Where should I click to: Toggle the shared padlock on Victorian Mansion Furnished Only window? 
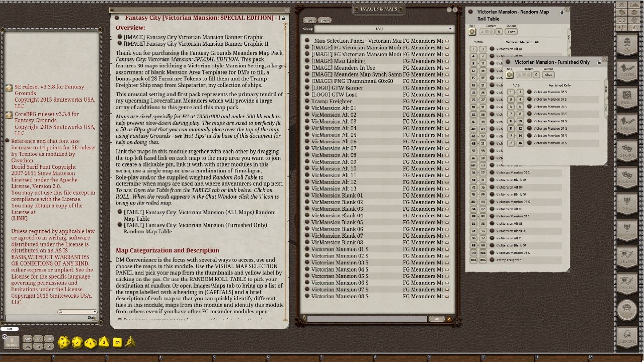599,62
